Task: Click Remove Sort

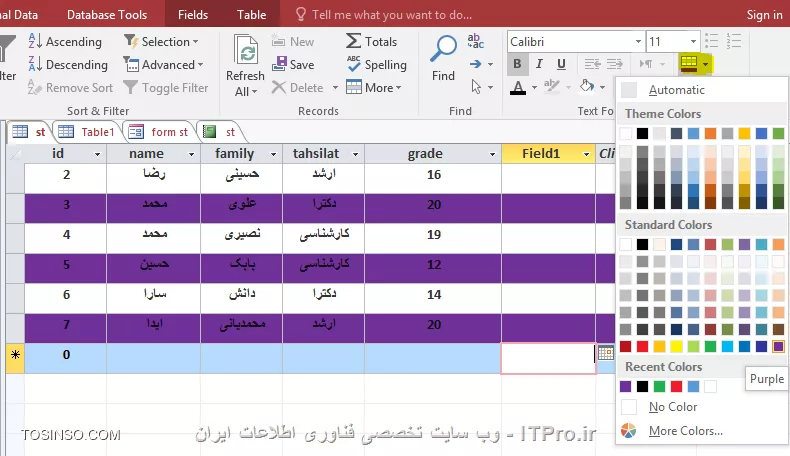Action: pos(71,88)
